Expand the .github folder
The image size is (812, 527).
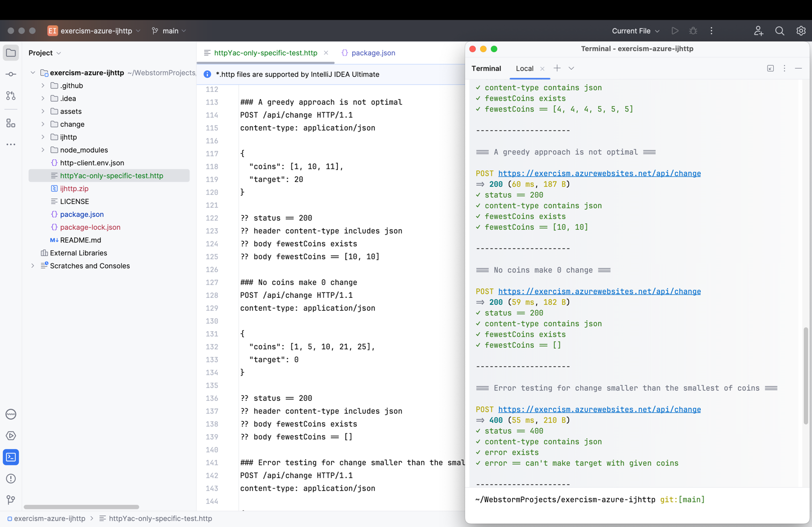tap(43, 85)
